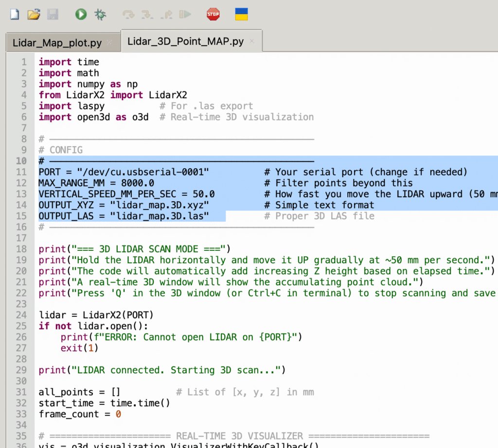Click "import numpy as np" line
498x448 pixels.
(x=88, y=84)
